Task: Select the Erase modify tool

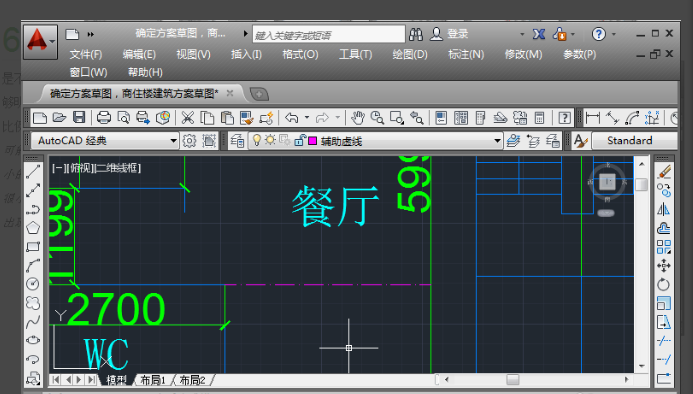Action: pyautogui.click(x=664, y=172)
